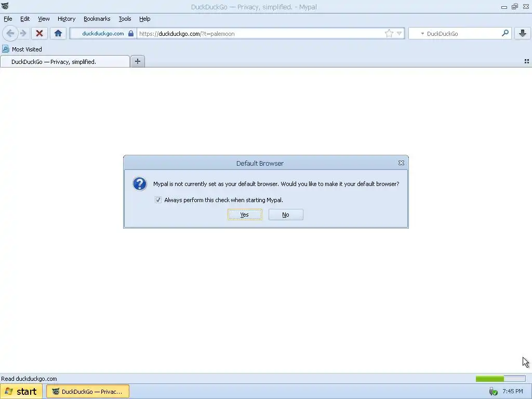Click the 7:45 PM taskbar clock
This screenshot has height=399, width=532.
(x=513, y=391)
